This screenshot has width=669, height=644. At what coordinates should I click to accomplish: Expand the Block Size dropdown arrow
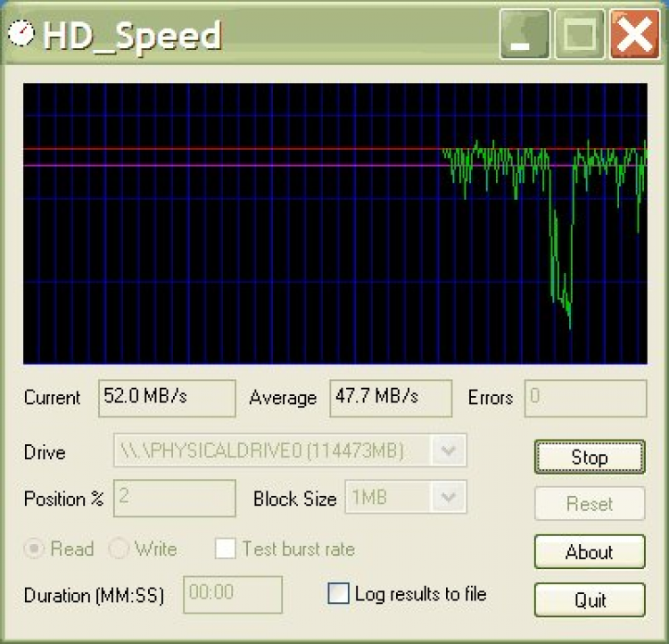pos(448,496)
